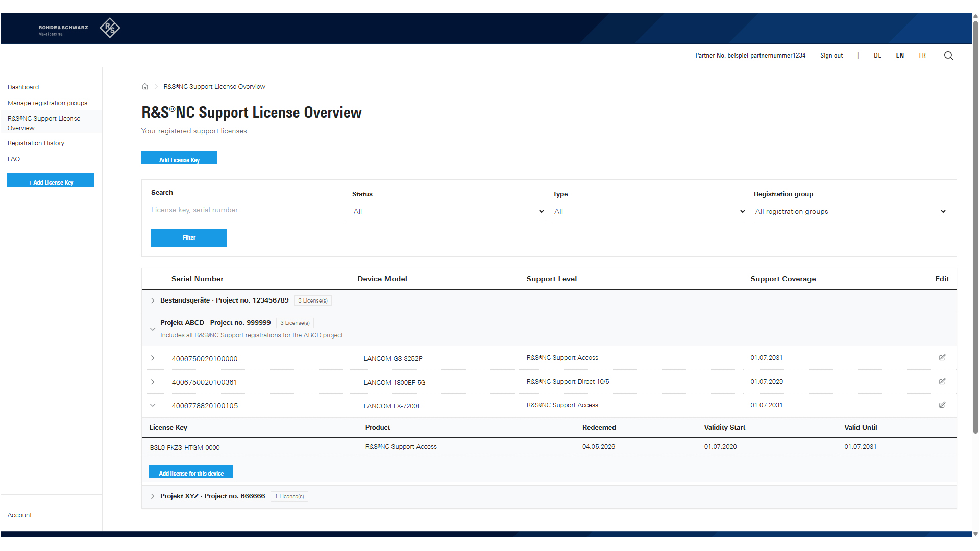Click Partner No. beispiel-partnernummer1234

pos(750,56)
